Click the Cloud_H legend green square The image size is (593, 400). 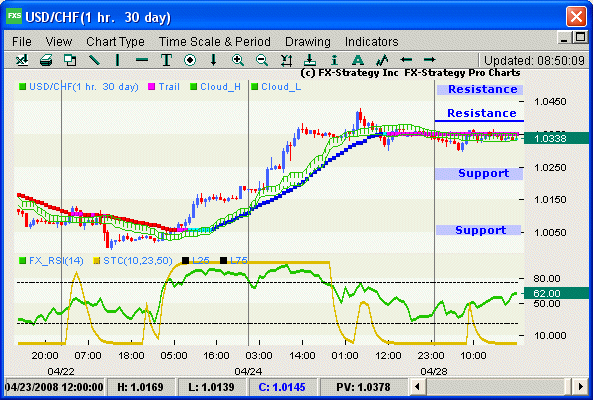point(194,87)
